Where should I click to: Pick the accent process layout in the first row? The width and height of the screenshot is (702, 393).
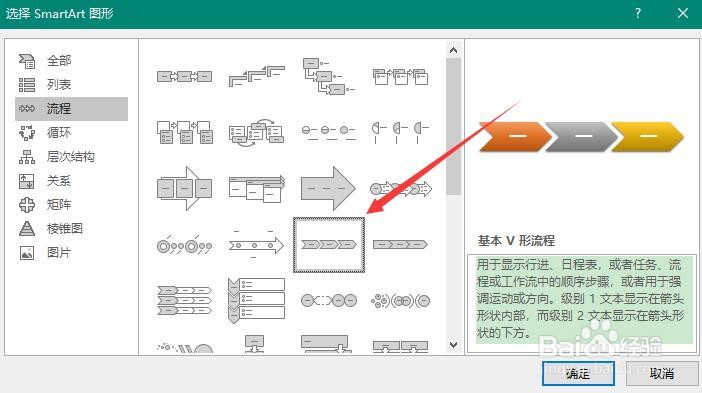click(400, 77)
